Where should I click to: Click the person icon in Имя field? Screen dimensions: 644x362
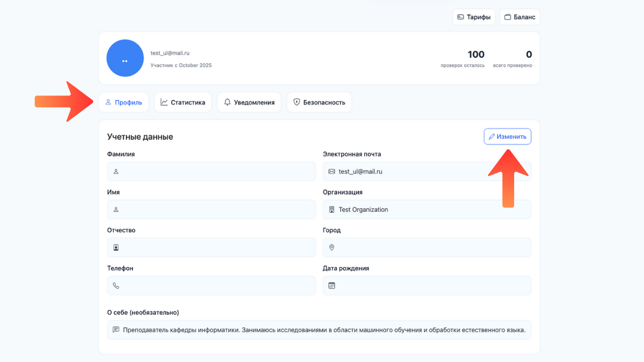pos(116,210)
